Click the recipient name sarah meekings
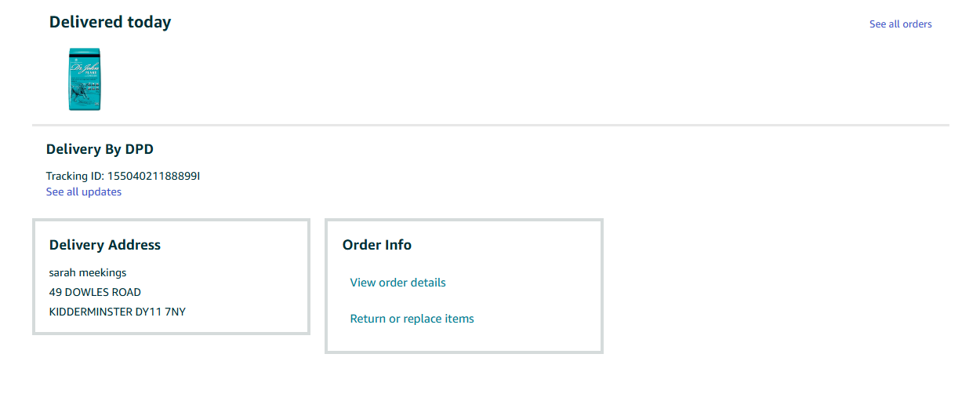This screenshot has height=416, width=980. [88, 273]
